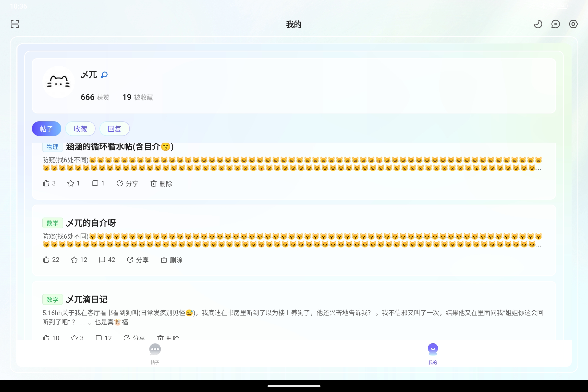Switch to the 收藏 tab
This screenshot has height=392, width=588.
click(80, 129)
